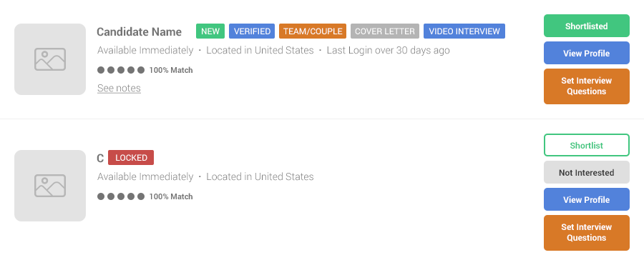Click the VIDEO INTERVIEW badge
The width and height of the screenshot is (644, 265).
coord(464,31)
